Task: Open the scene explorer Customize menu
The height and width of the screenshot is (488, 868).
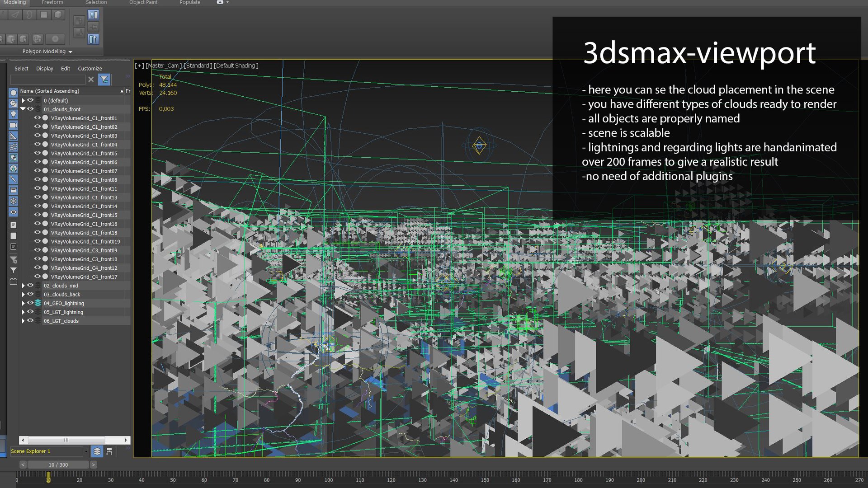Action: (x=90, y=69)
